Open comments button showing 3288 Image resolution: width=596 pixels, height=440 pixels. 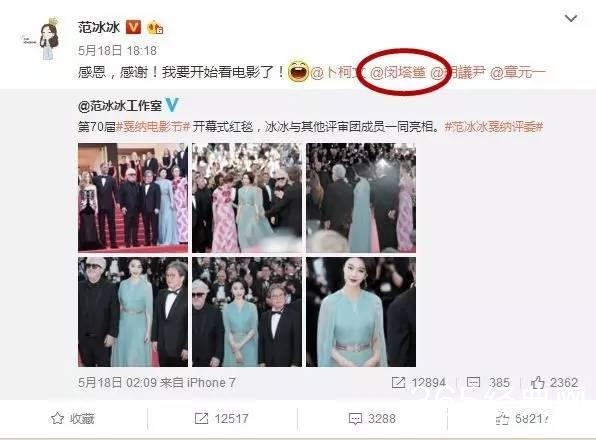click(372, 418)
